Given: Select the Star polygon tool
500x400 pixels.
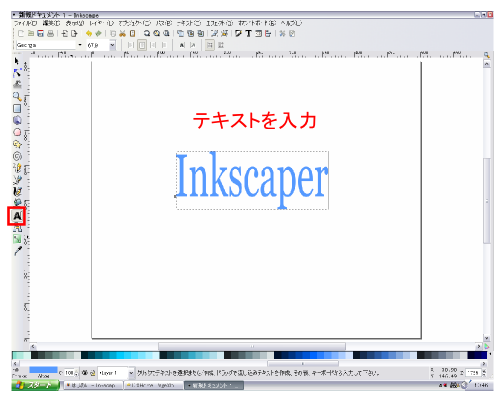Looking at the screenshot, I should (x=17, y=144).
